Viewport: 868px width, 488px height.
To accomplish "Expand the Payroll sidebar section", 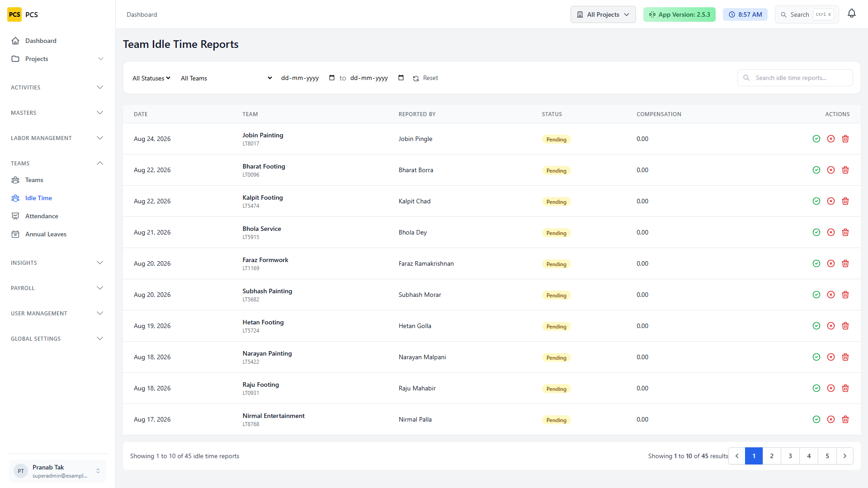I will click(57, 288).
